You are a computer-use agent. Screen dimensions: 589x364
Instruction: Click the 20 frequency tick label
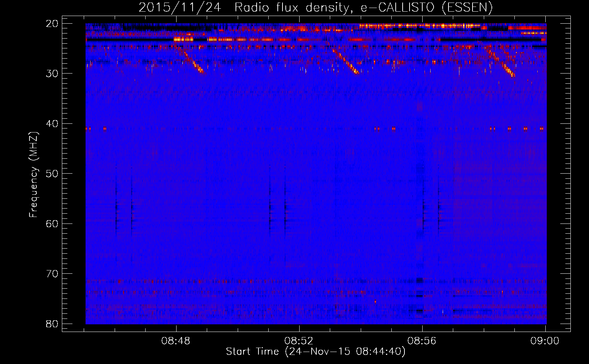[52, 24]
